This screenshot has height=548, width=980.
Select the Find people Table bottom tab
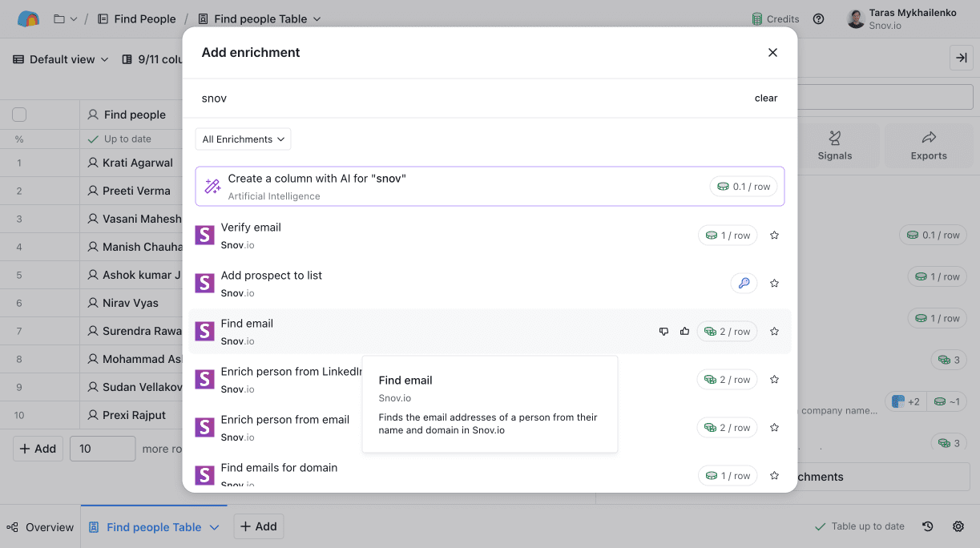(x=153, y=526)
